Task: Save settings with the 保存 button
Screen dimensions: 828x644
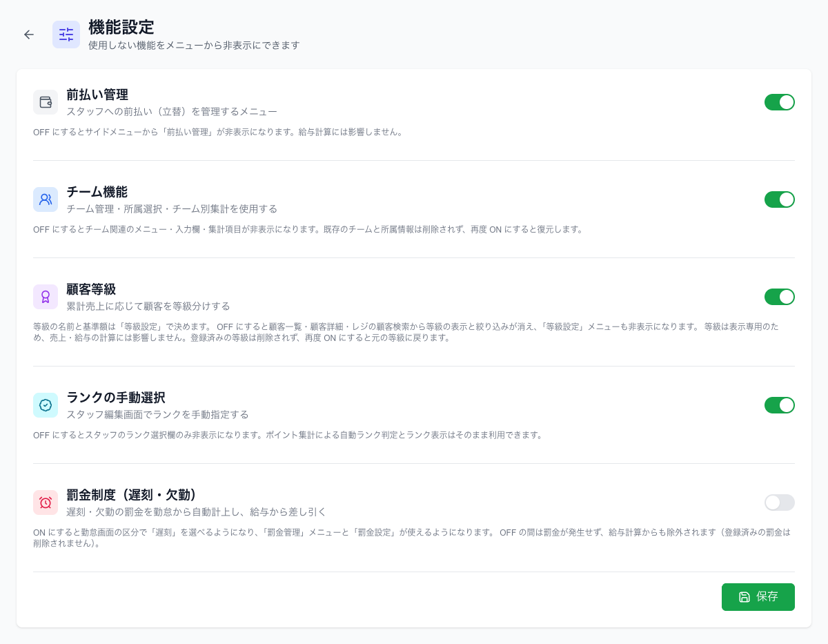Action: (758, 597)
